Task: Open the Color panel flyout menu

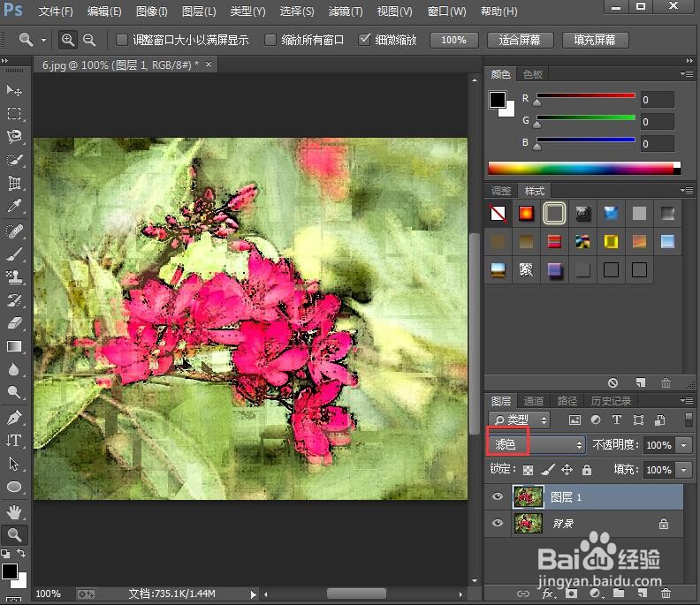Action: pos(687,73)
